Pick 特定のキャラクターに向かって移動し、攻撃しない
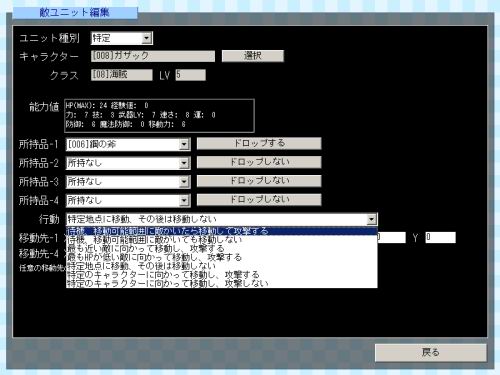The height and width of the screenshot is (375, 500). point(222,283)
